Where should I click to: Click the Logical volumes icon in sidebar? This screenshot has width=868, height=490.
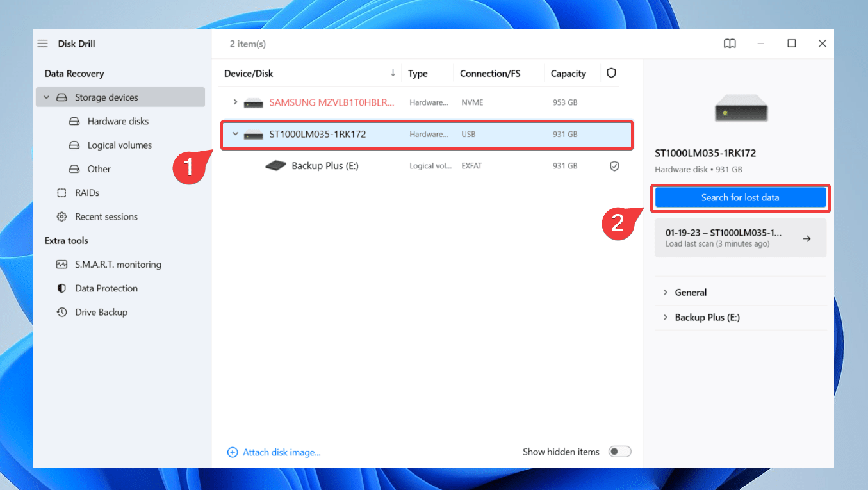pos(74,145)
